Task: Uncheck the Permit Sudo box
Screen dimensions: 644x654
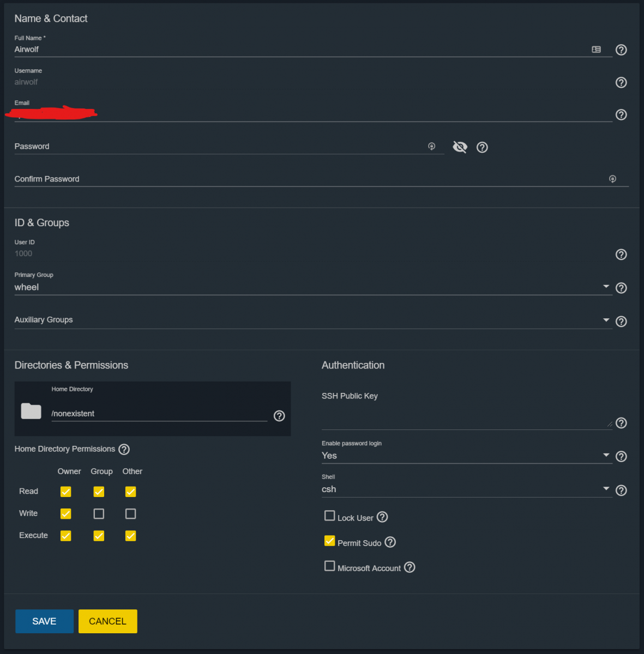Action: coord(329,541)
